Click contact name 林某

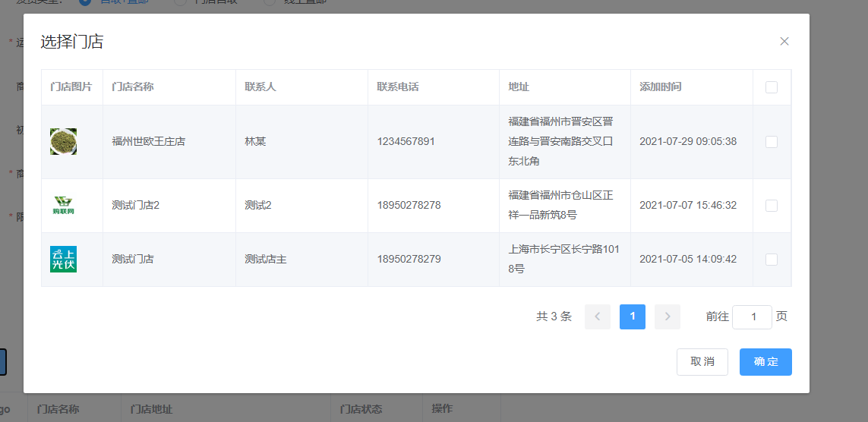(x=255, y=142)
